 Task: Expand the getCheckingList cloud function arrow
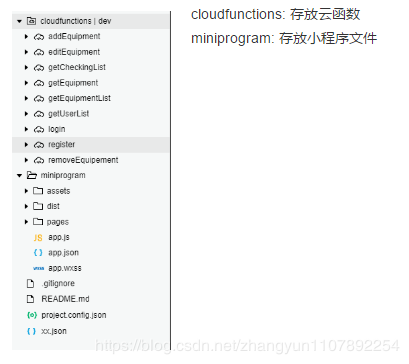coord(26,67)
